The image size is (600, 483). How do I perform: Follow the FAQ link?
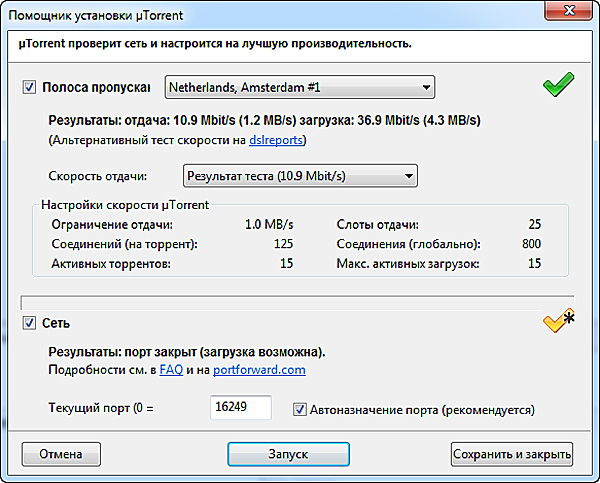click(x=169, y=370)
